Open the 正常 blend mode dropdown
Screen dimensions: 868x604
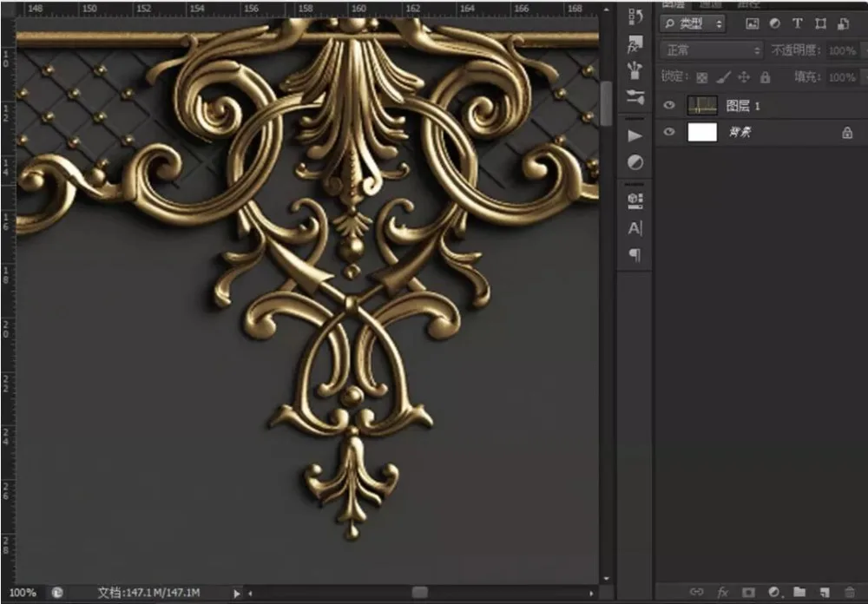click(710, 50)
